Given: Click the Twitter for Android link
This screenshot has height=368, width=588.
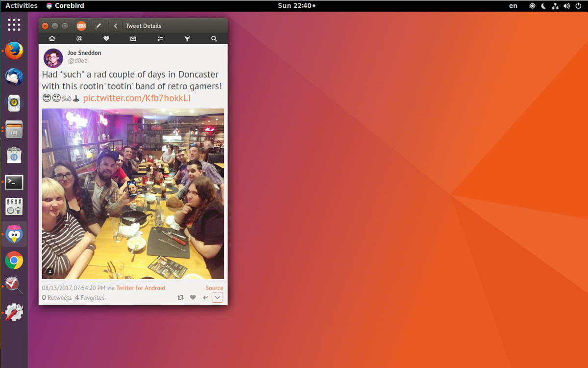Looking at the screenshot, I should pyautogui.click(x=141, y=288).
